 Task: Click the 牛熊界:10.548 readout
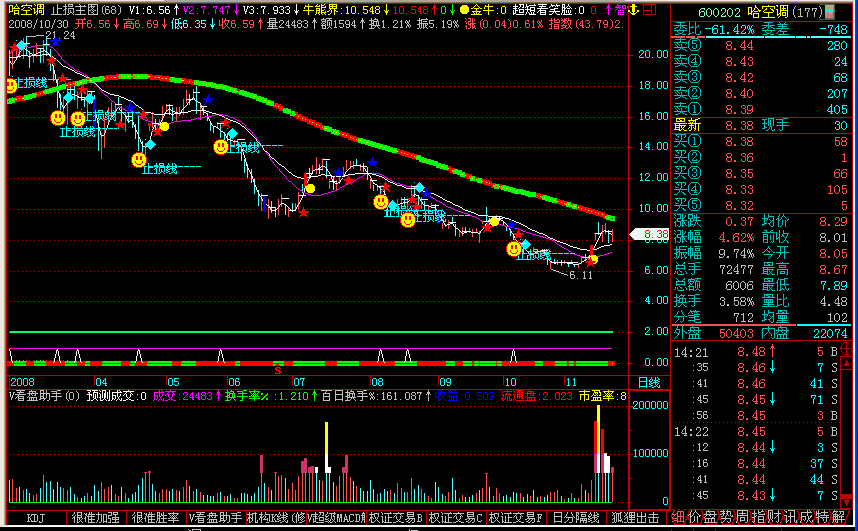click(x=341, y=10)
